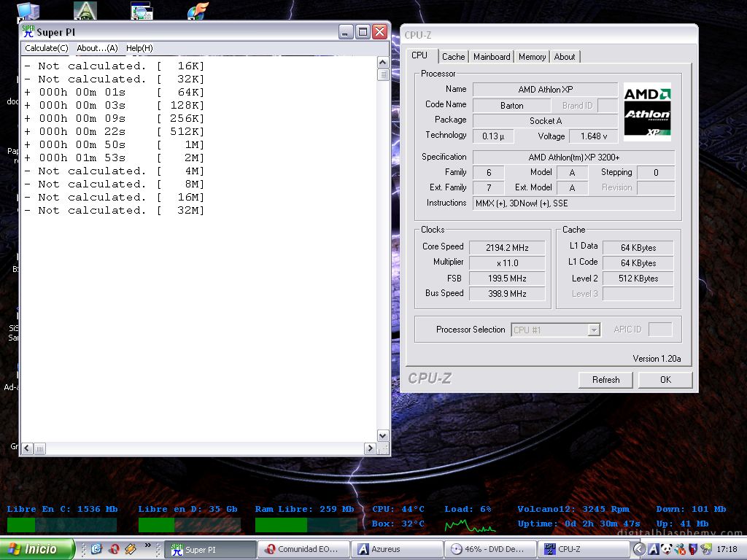Screen dimensions: 747x560
Task: Click the AMD Athlon XP logo
Action: [x=647, y=112]
